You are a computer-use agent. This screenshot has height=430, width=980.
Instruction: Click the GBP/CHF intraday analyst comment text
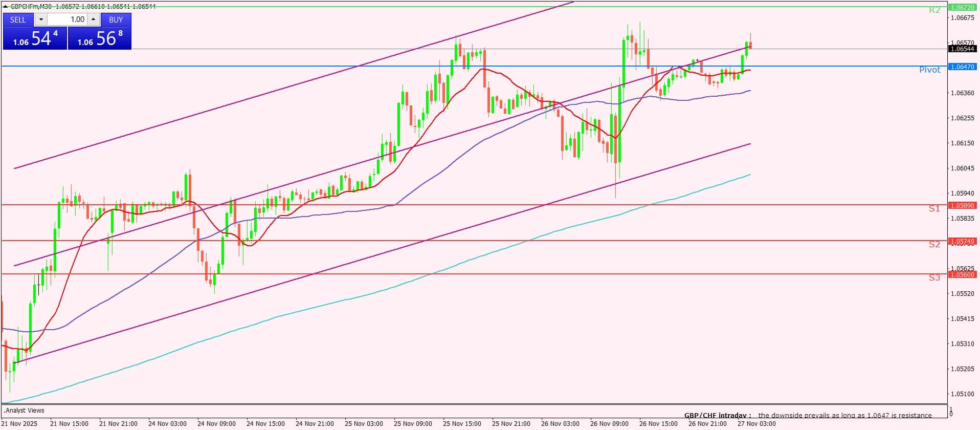click(x=808, y=415)
